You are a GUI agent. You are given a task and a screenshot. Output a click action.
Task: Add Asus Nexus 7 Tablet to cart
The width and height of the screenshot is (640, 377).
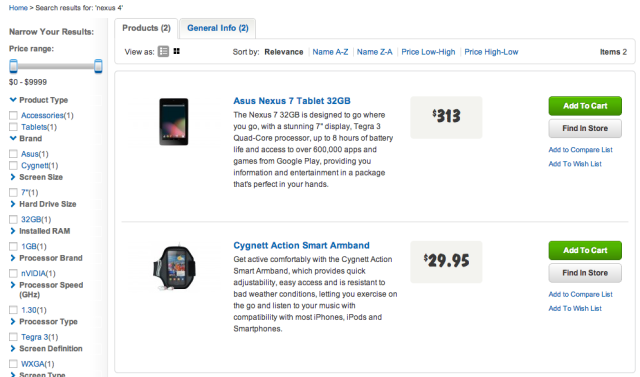pos(585,106)
